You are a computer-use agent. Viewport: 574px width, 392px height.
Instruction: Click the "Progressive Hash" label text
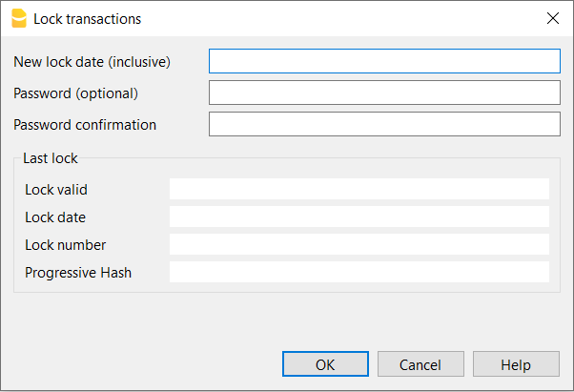(78, 273)
